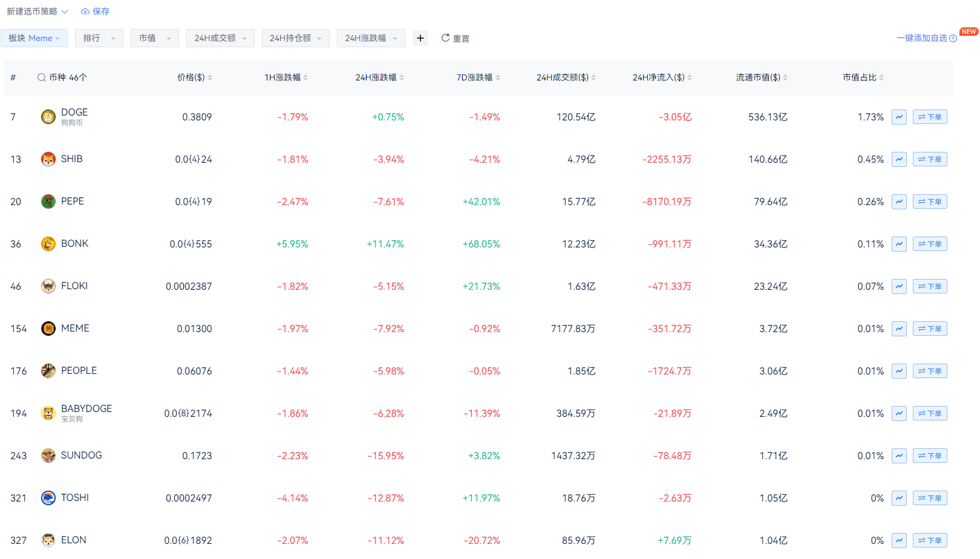Click 保存 to save the strategy

click(x=96, y=11)
